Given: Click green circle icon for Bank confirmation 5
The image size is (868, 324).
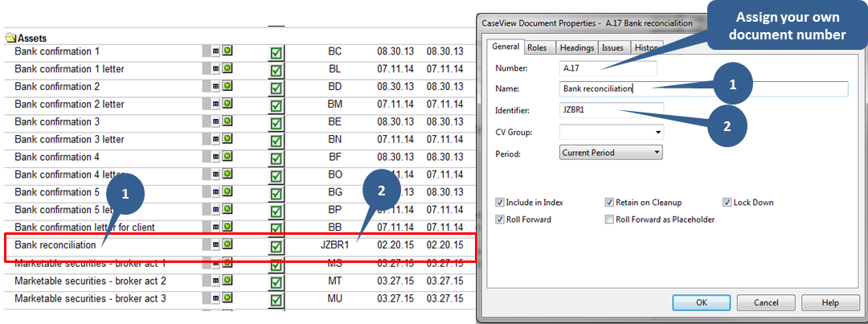Looking at the screenshot, I should [x=227, y=192].
